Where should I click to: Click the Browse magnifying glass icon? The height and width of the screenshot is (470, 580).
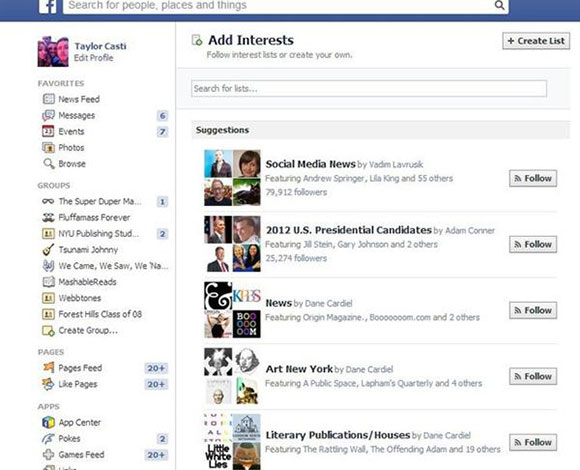coord(48,163)
